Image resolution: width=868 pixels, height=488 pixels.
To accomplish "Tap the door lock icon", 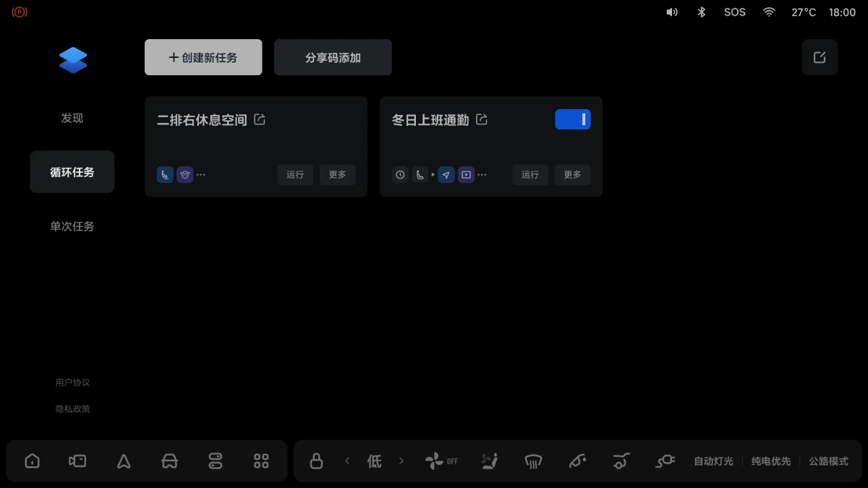I will 316,461.
